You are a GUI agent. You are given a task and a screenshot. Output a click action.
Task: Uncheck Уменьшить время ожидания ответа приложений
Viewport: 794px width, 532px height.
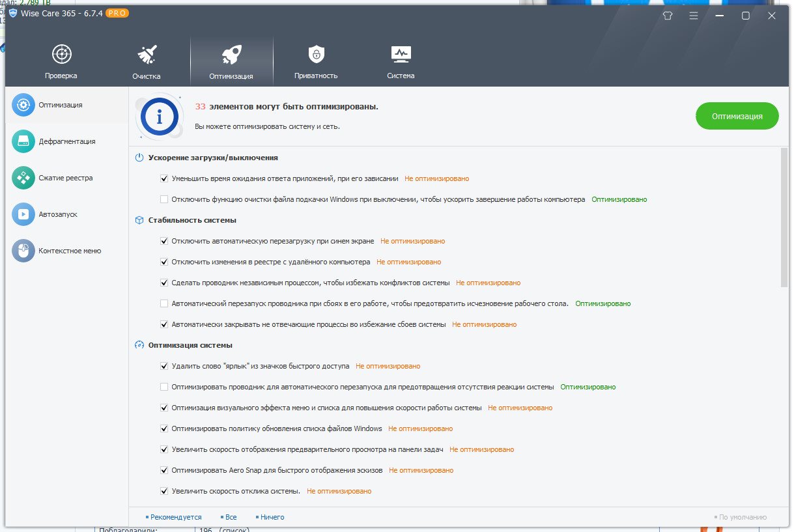pyautogui.click(x=164, y=178)
